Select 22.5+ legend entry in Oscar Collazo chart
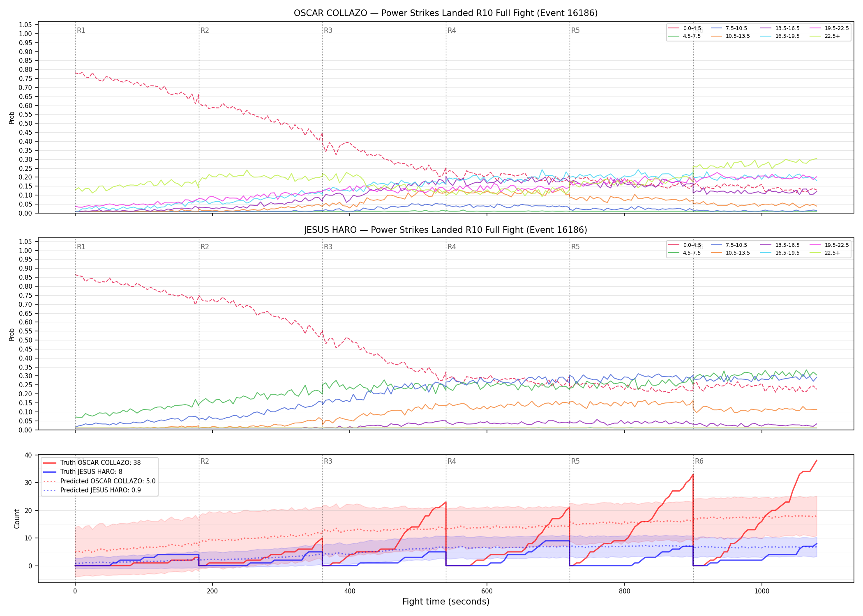The width and height of the screenshot is (863, 616). [x=825, y=36]
